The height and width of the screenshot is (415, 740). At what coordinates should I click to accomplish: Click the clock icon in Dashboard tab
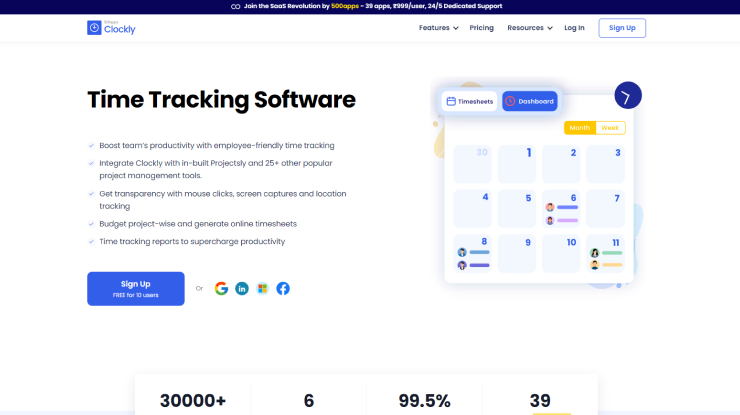(x=510, y=101)
